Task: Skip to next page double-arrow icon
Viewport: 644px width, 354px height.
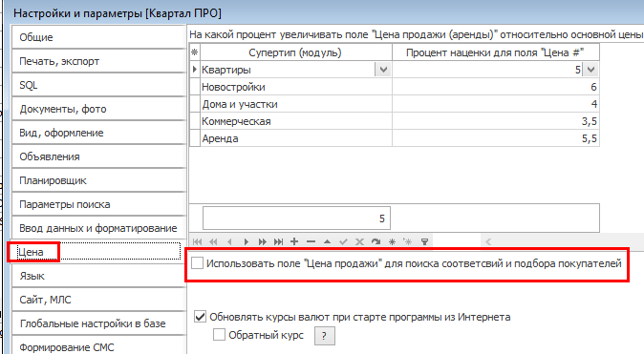Action: (262, 241)
